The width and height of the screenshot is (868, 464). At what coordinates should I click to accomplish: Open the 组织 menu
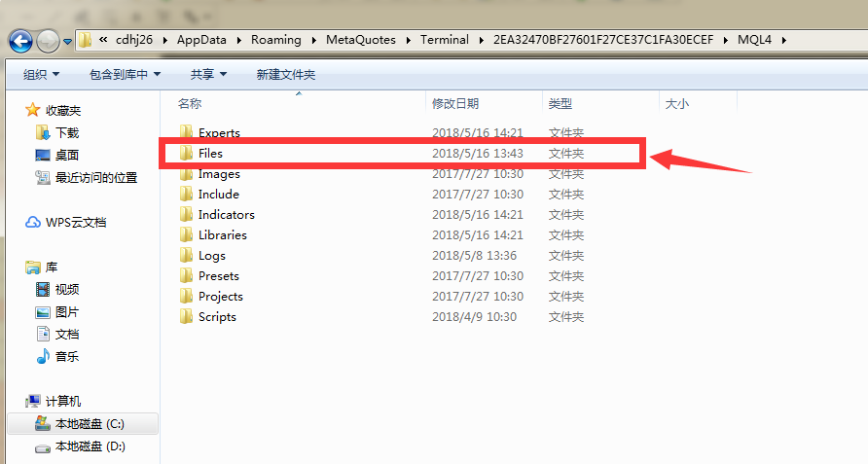[41, 74]
